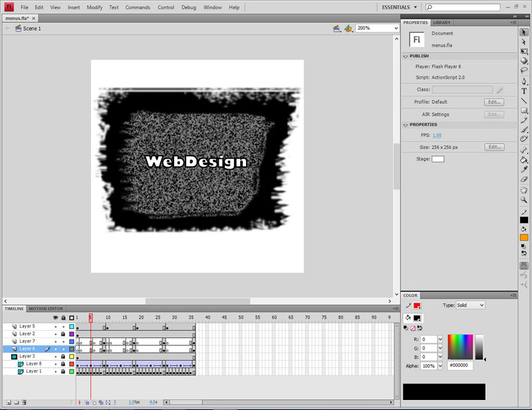Open the Modify menu
This screenshot has width=532, height=410.
[x=94, y=7]
